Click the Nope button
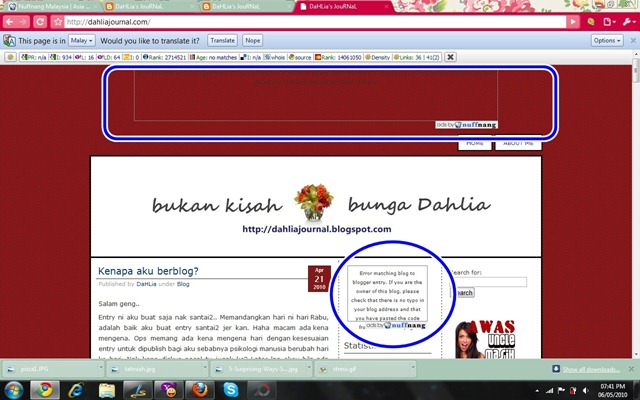 pos(253,40)
